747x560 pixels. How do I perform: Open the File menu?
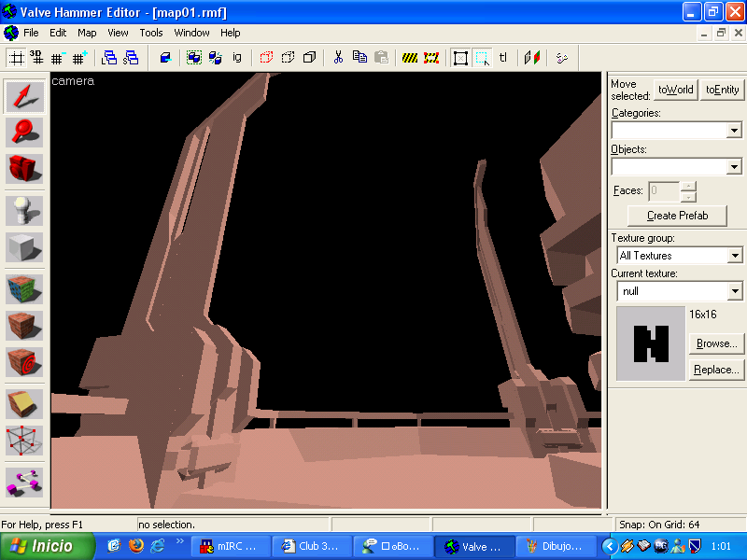pos(31,33)
